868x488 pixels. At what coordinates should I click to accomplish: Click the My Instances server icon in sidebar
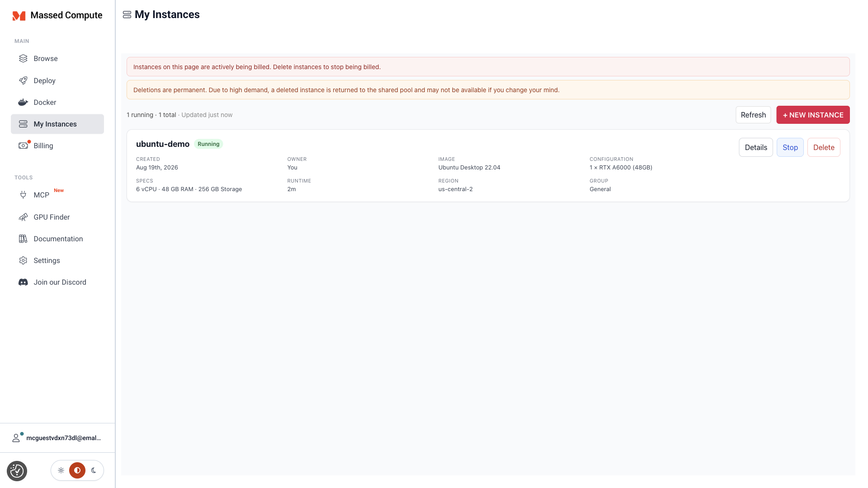(23, 124)
